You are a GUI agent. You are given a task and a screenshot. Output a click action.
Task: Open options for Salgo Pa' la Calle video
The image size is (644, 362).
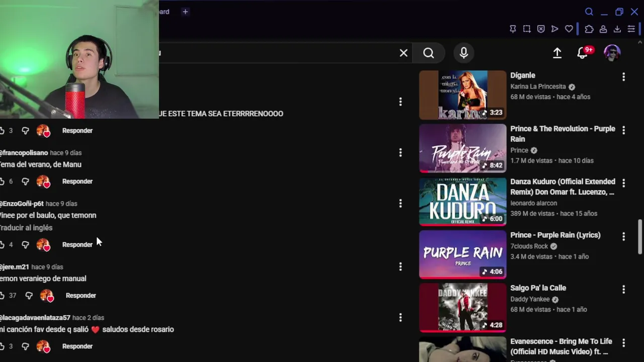(623, 290)
